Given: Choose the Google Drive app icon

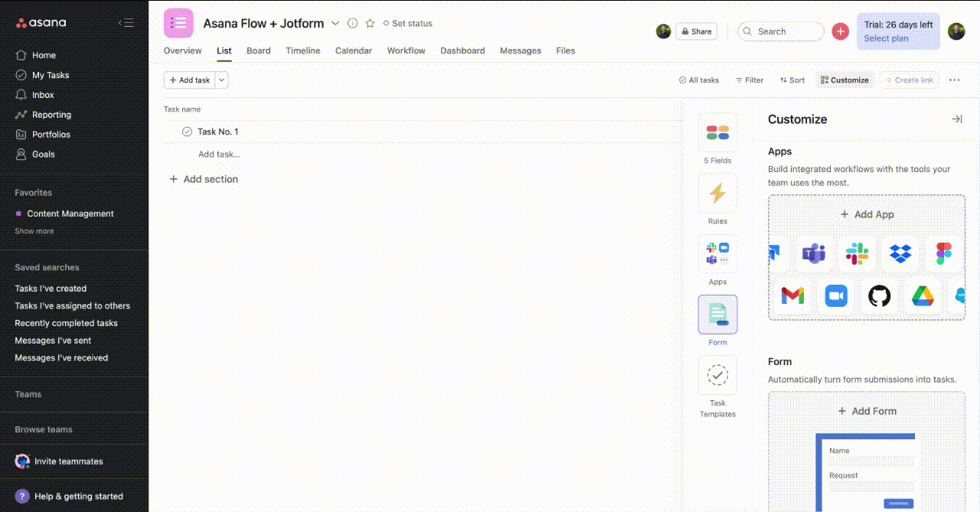Looking at the screenshot, I should pyautogui.click(x=922, y=295).
